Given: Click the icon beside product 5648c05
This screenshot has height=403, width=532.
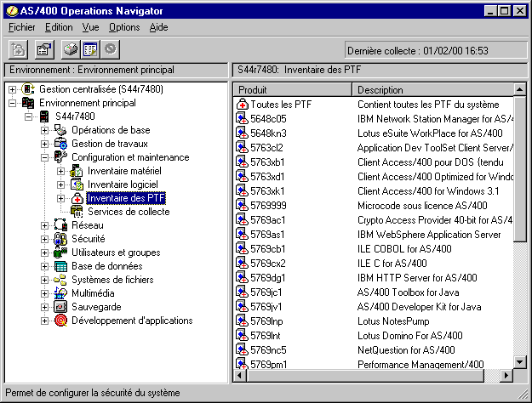Looking at the screenshot, I should [242, 119].
